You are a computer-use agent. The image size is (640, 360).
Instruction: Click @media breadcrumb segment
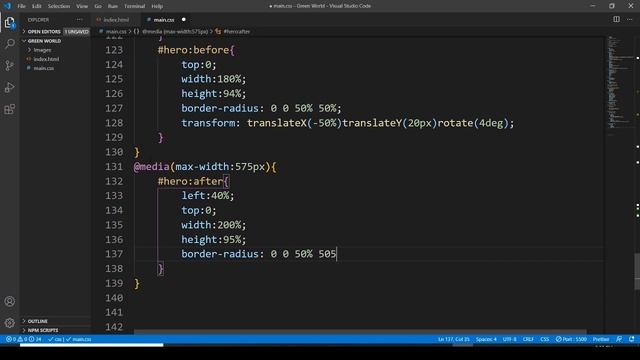[x=175, y=31]
